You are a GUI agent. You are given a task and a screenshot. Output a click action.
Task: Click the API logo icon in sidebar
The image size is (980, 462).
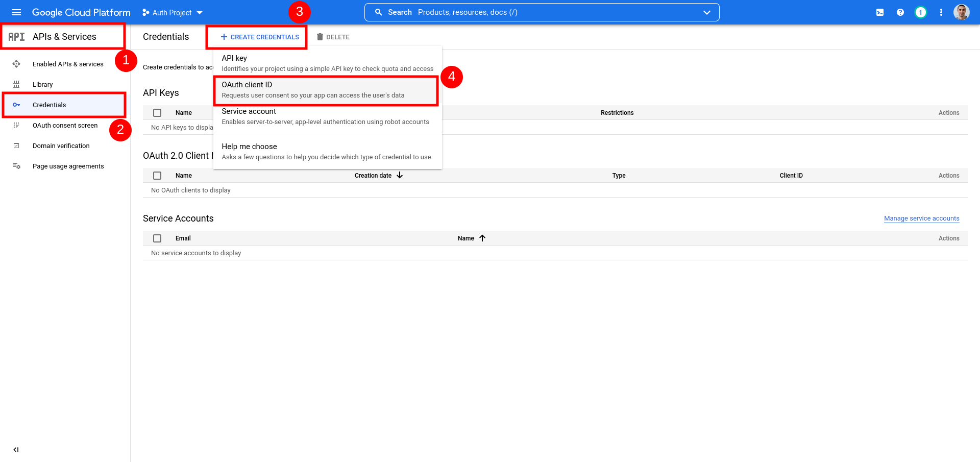pyautogui.click(x=16, y=37)
